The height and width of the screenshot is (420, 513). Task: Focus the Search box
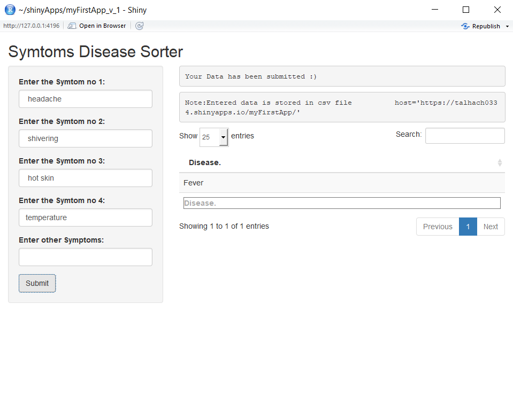[464, 135]
